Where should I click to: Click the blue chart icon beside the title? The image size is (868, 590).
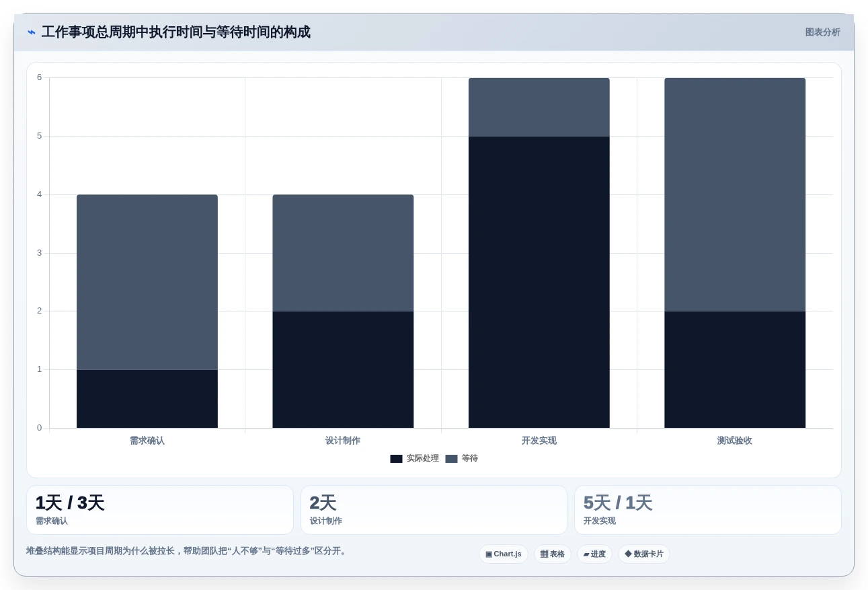[32, 32]
